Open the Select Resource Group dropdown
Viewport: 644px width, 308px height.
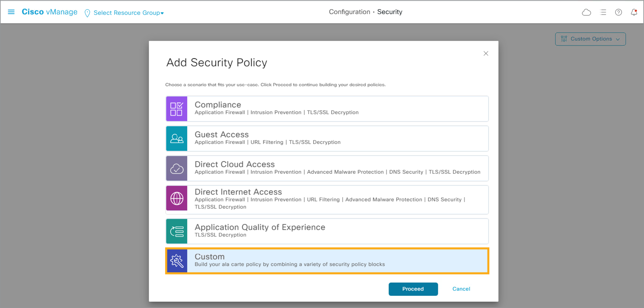tap(129, 13)
